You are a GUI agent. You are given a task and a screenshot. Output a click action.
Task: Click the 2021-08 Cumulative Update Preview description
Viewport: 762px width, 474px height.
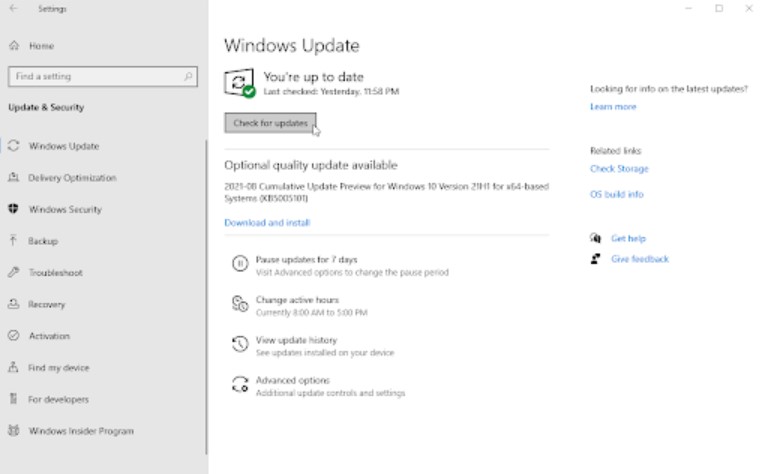[386, 192]
